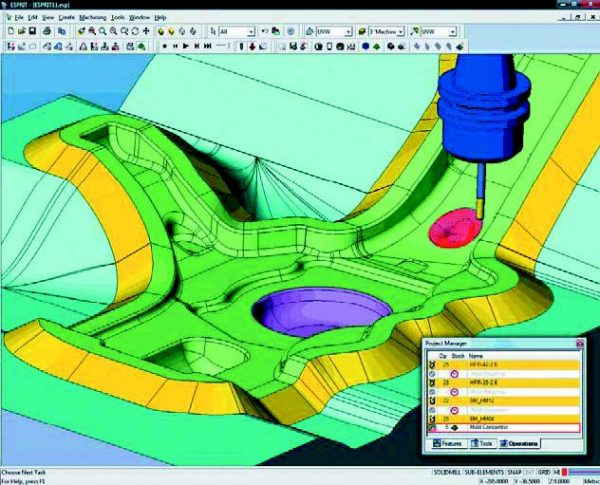Open the Machining menu
The width and height of the screenshot is (600, 485).
[93, 18]
